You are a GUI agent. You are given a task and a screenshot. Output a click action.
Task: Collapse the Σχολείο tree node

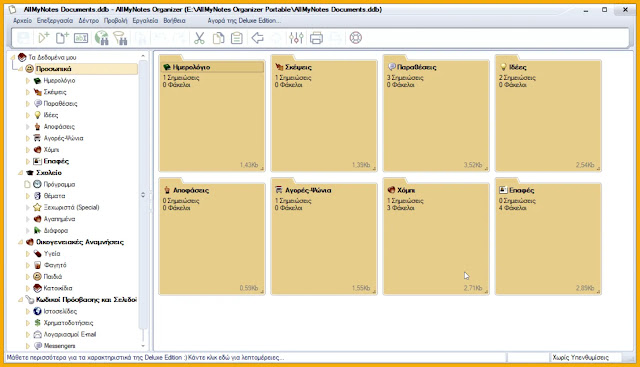tap(20, 173)
